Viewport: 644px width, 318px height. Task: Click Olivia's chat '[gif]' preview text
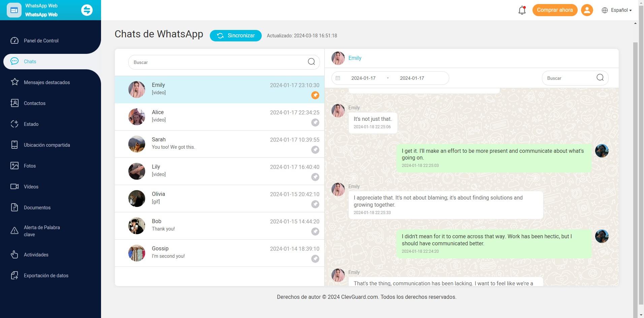pyautogui.click(x=156, y=202)
